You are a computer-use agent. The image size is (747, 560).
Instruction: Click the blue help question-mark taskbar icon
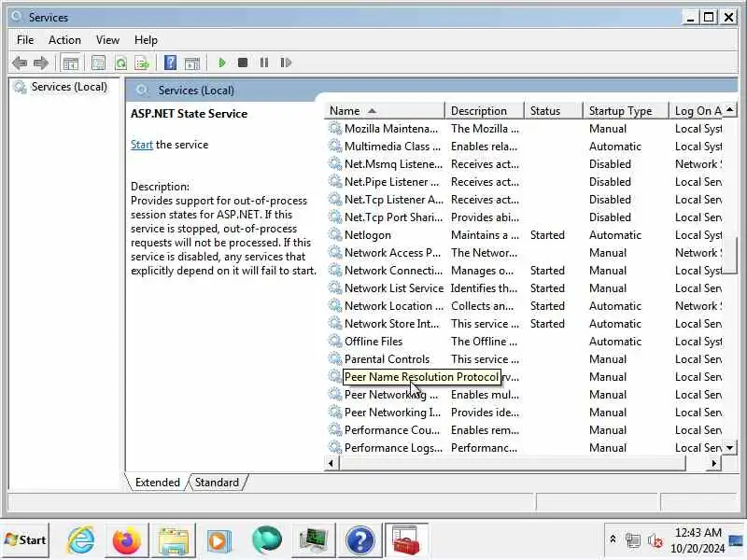point(360,540)
